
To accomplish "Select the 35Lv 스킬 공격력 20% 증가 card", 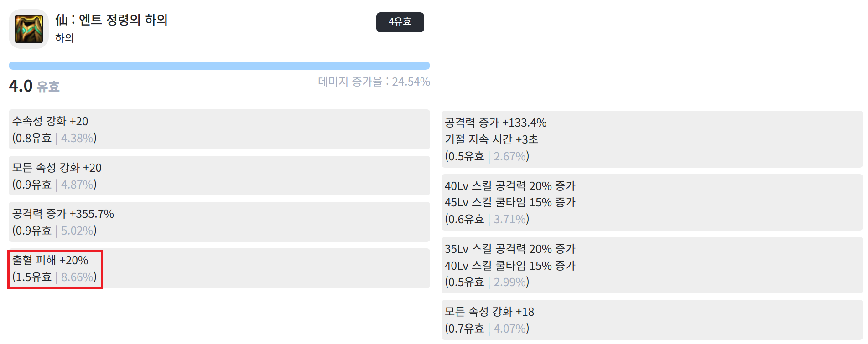I will (x=652, y=265).
